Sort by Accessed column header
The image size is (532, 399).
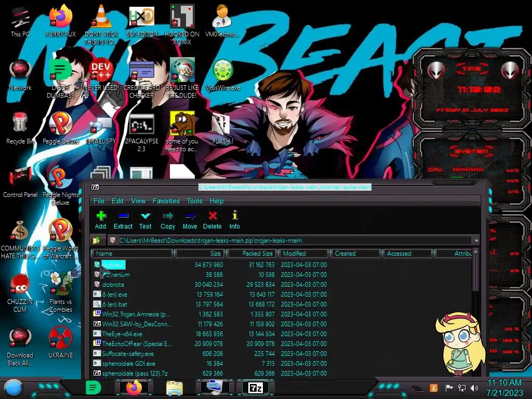coord(407,254)
